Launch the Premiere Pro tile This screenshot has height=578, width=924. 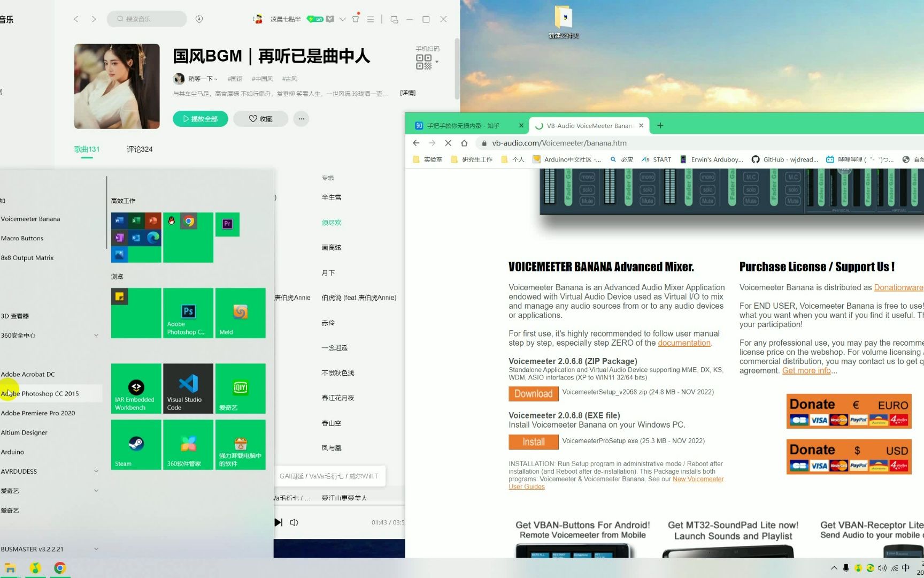[x=227, y=224]
